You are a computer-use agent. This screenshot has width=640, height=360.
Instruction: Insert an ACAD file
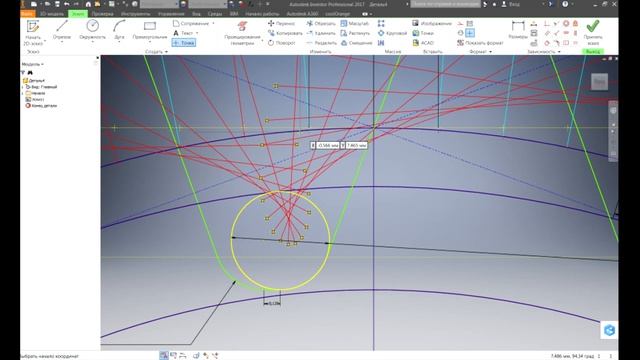[x=423, y=42]
